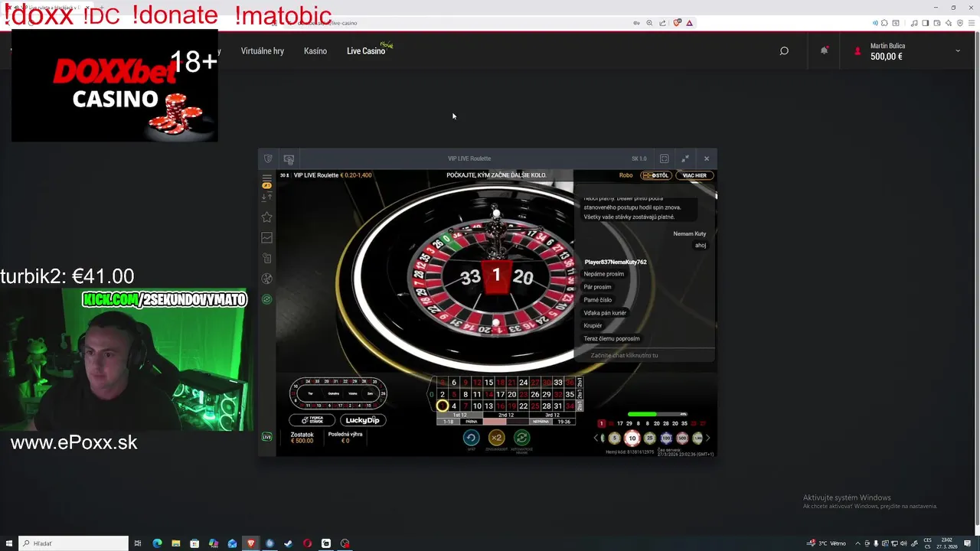980x551 pixels.
Task: Bet on the 3rd 12 dozen
Action: (x=552, y=415)
